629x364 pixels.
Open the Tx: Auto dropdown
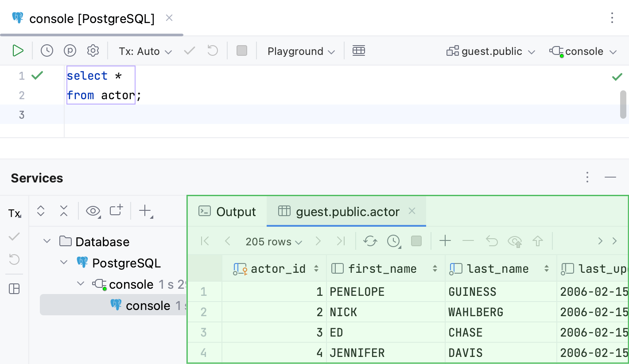[145, 50]
